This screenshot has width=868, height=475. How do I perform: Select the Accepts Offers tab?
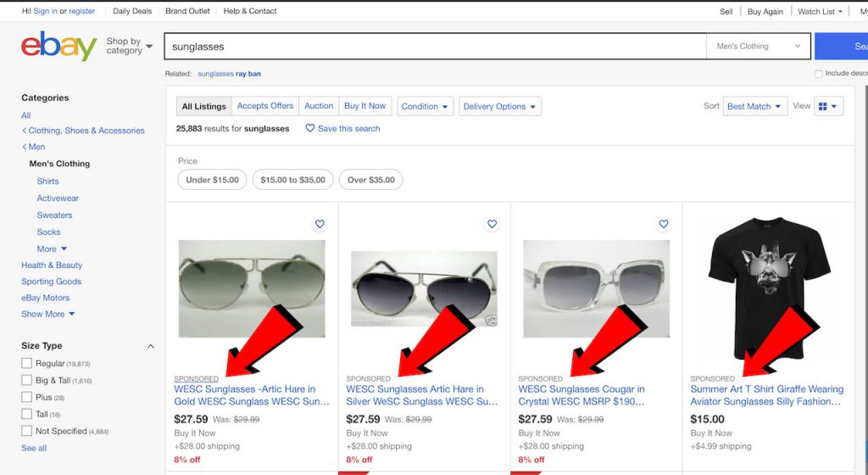pos(265,106)
